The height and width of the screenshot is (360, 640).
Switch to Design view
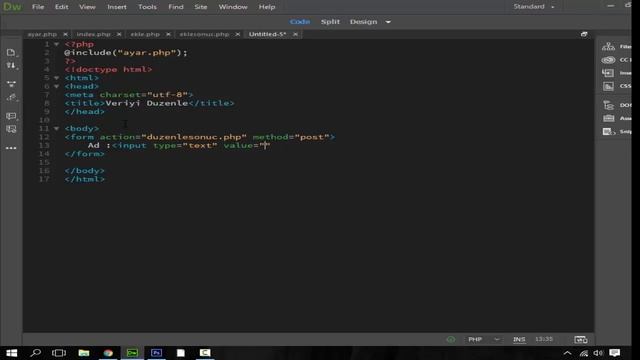pyautogui.click(x=363, y=22)
